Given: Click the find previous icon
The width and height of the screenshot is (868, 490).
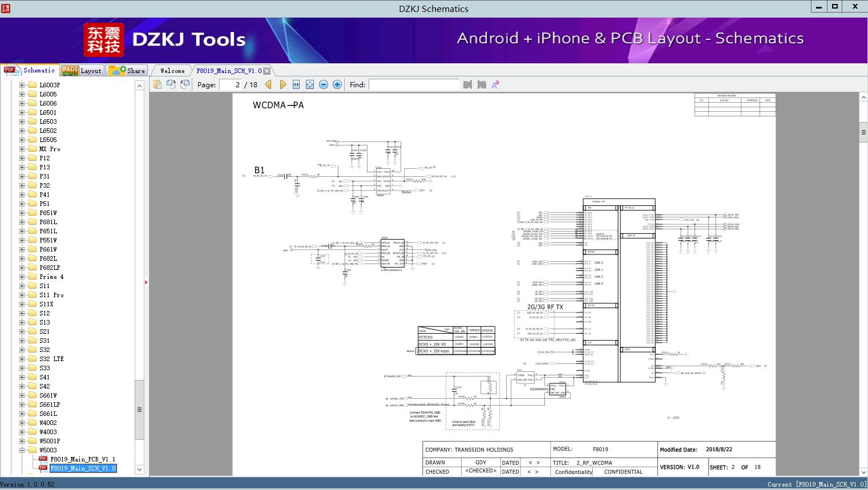Looking at the screenshot, I should point(468,84).
